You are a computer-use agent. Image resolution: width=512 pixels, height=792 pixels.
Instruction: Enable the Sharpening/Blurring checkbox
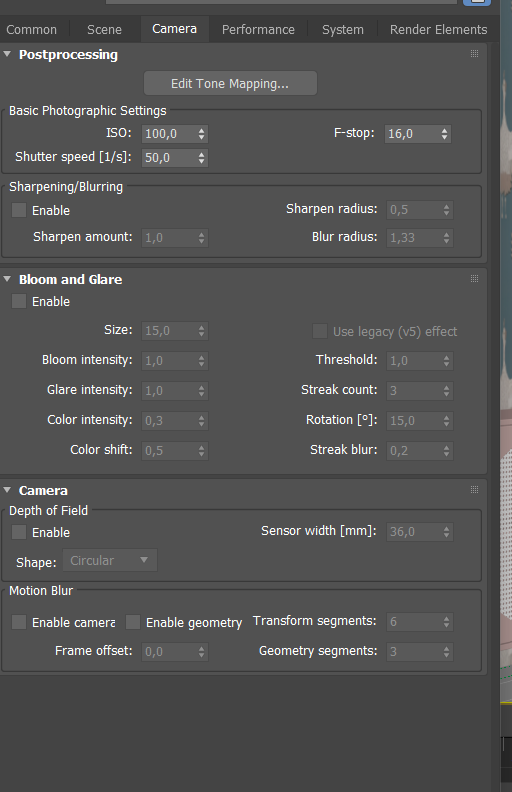click(19, 210)
